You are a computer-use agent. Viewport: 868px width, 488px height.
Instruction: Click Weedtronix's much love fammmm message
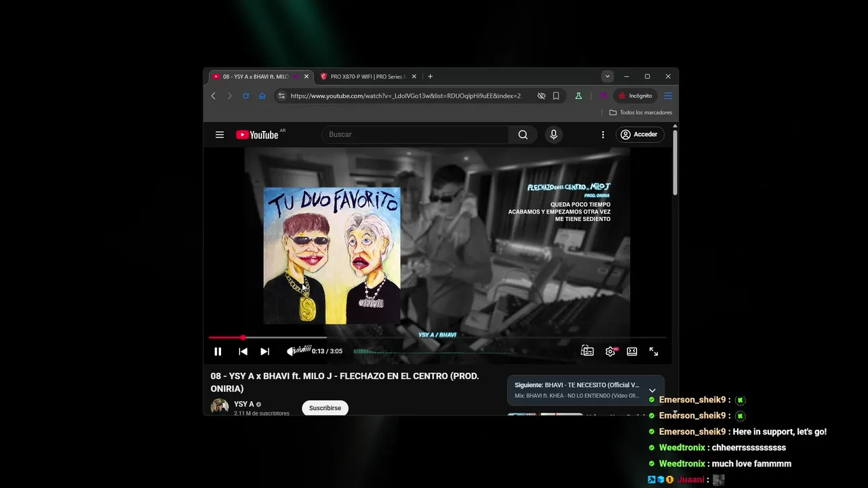click(751, 464)
